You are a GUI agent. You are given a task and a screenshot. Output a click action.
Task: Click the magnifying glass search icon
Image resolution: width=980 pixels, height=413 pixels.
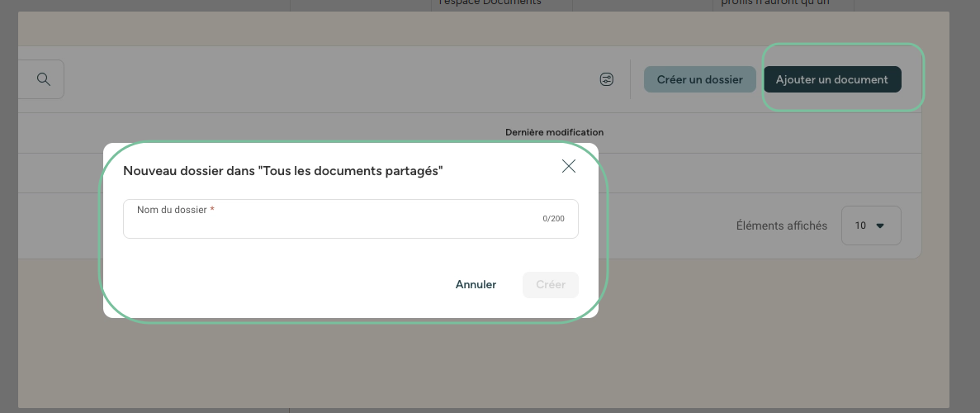(x=44, y=79)
